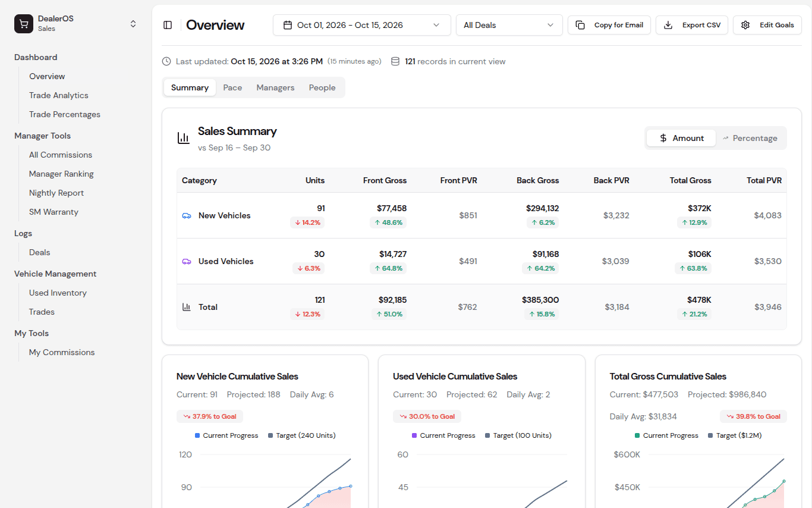Click the $77,458 New Vehicles front gross
The image size is (812, 508).
(392, 208)
